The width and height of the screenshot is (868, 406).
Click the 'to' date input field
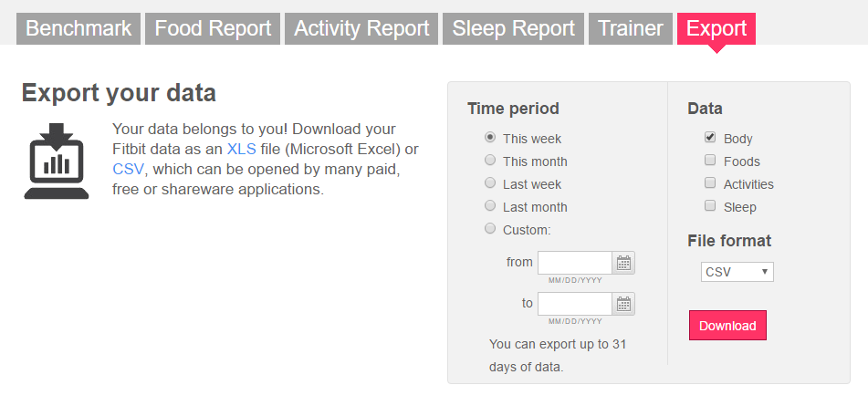[x=575, y=304]
